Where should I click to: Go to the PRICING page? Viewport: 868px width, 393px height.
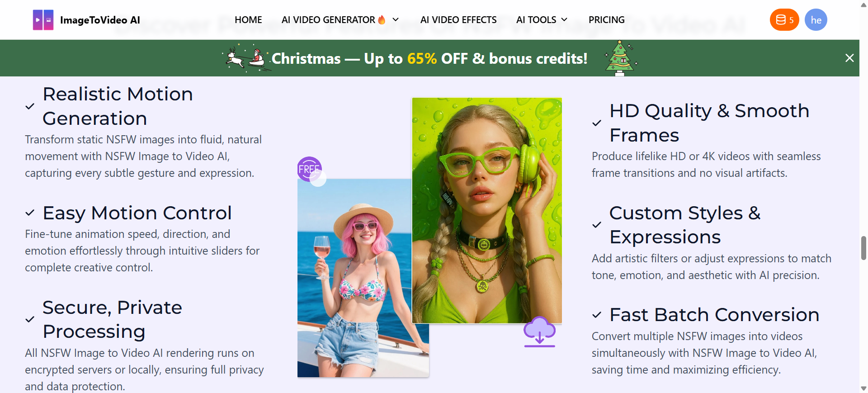tap(606, 19)
